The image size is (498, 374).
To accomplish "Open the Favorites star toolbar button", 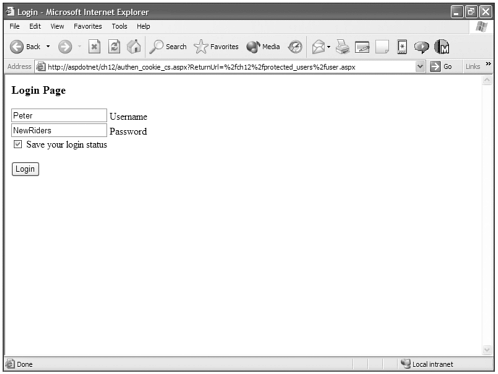I will pyautogui.click(x=216, y=47).
